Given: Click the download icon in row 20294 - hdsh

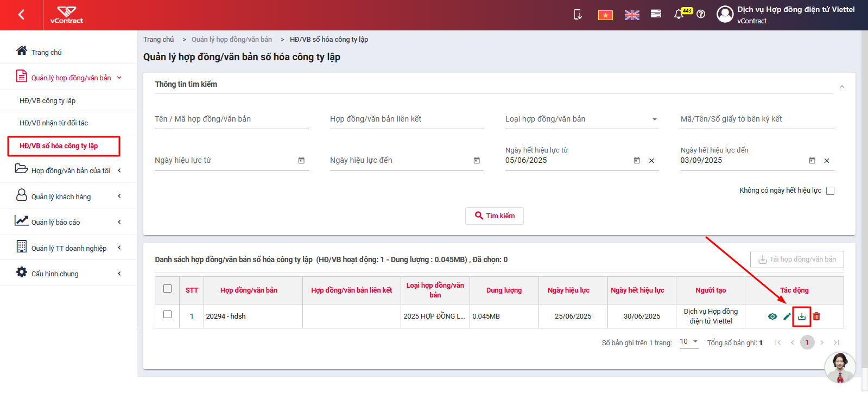Looking at the screenshot, I should pos(802,316).
